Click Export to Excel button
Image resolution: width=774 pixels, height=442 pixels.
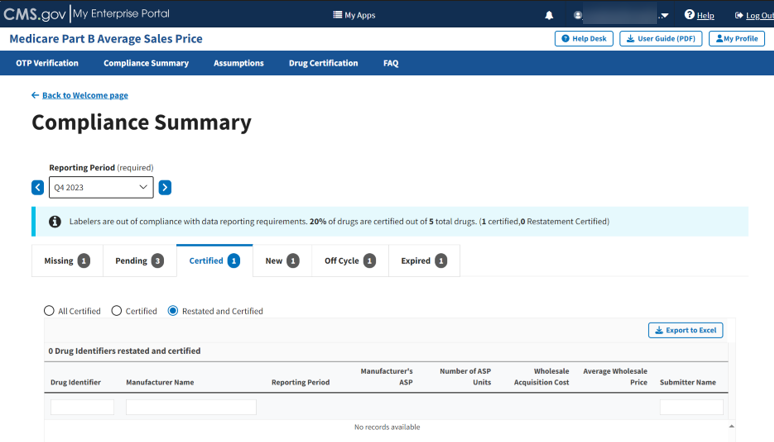[686, 330]
